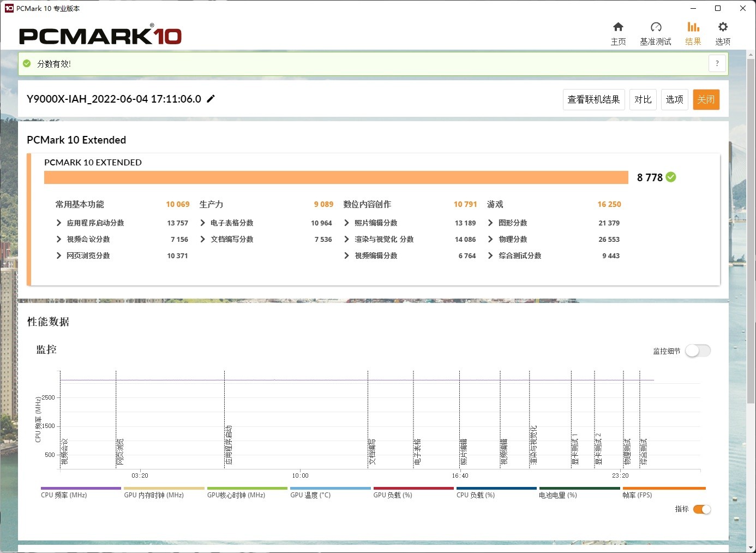Expand 综合测试分数 row
The height and width of the screenshot is (553, 756).
point(491,255)
